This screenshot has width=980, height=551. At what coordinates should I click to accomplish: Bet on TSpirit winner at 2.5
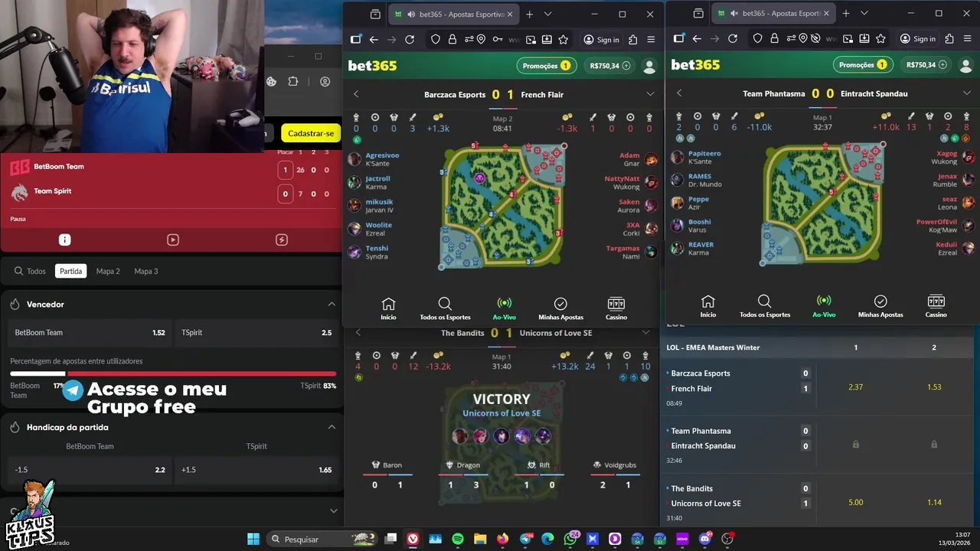(x=257, y=333)
